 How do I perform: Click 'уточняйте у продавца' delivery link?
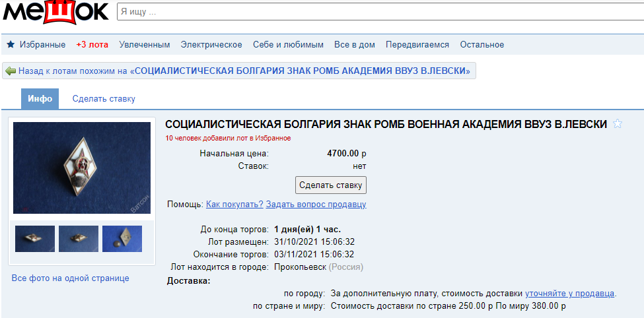[x=569, y=294]
